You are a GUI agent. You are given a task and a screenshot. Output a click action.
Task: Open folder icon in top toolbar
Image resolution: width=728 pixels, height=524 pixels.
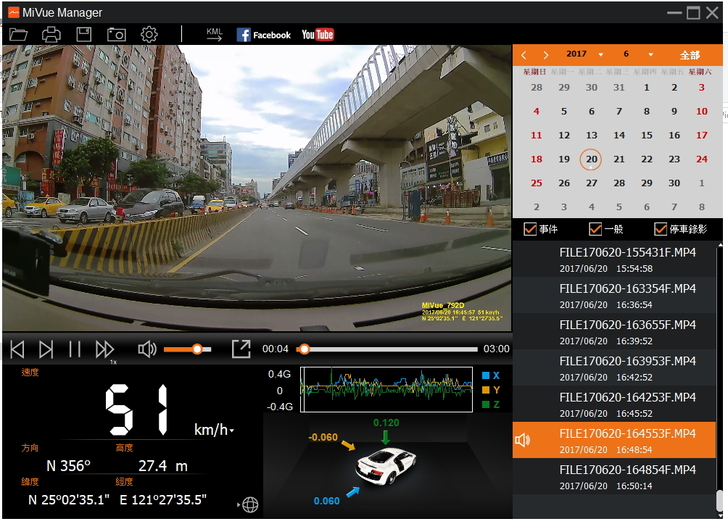click(x=18, y=35)
